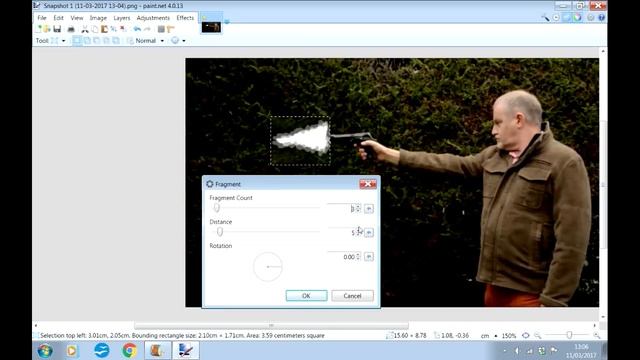Image resolution: width=640 pixels, height=360 pixels.
Task: Select the Add (union) selection mode icon
Action: click(87, 40)
